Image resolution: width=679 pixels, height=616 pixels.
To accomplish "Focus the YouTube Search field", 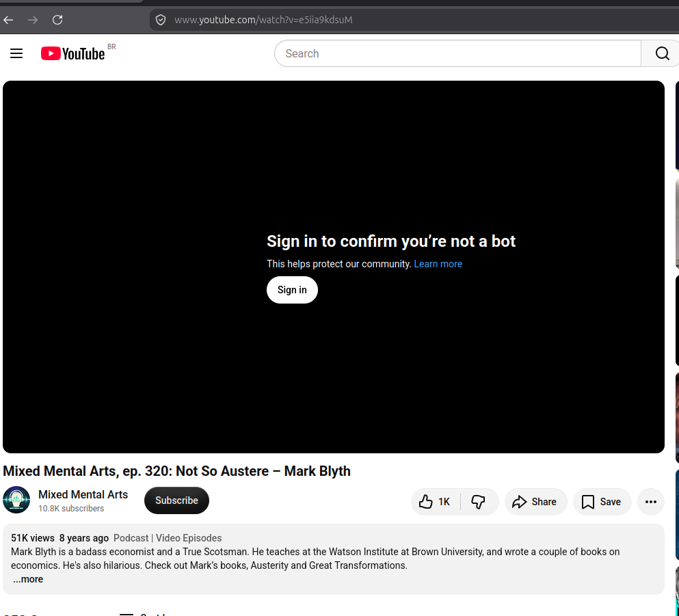I will pos(457,53).
